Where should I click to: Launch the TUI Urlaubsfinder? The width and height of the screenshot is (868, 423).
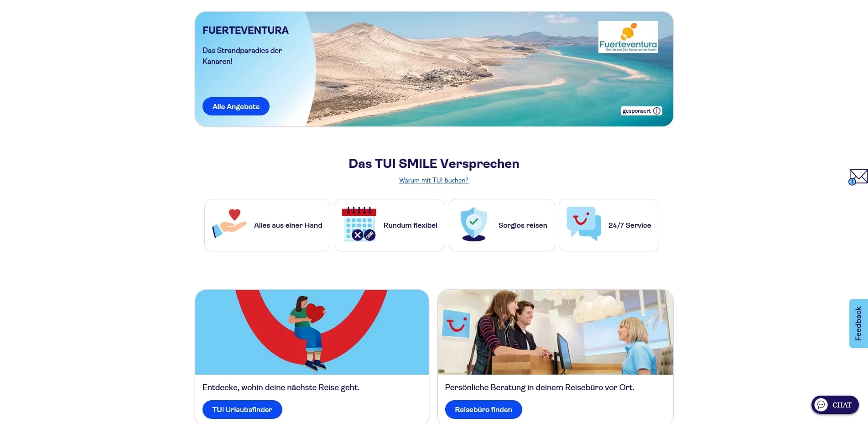[x=242, y=409]
